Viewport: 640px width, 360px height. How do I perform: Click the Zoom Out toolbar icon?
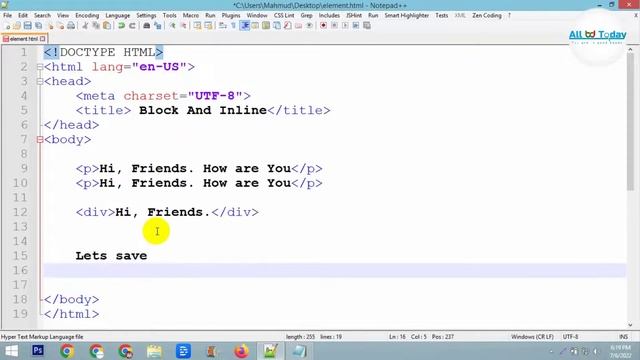pos(183,26)
